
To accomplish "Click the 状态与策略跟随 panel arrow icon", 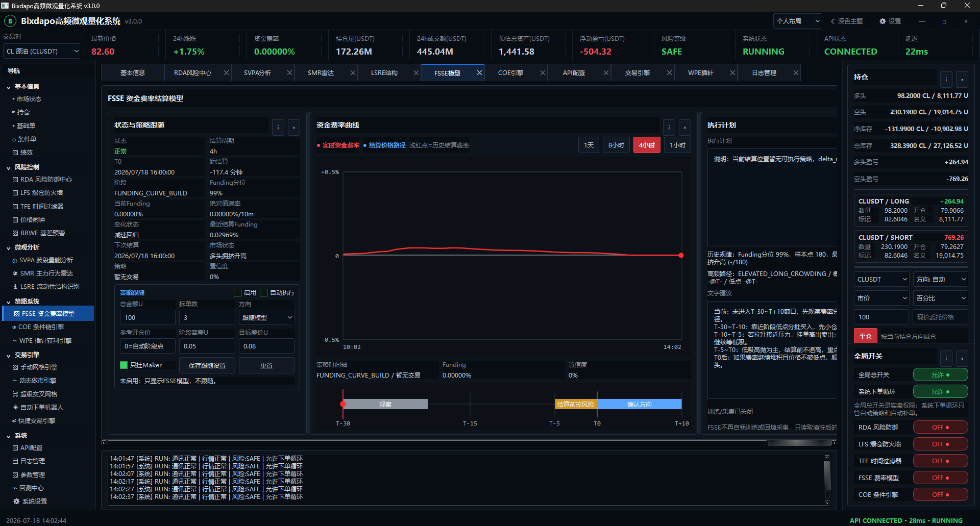I will click(294, 128).
